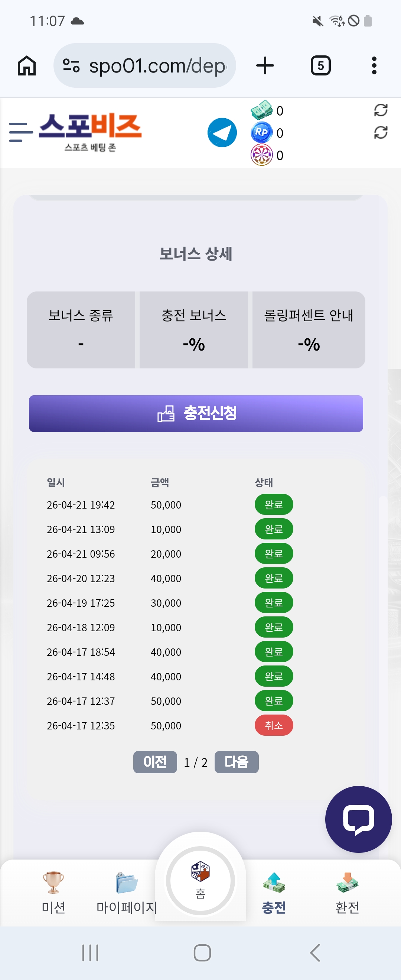Open the browser tab switcher
Screen dimensions: 401x980
pos(320,65)
